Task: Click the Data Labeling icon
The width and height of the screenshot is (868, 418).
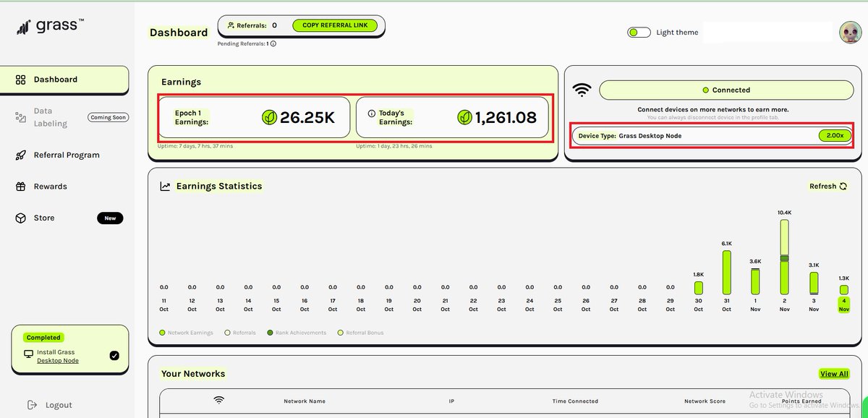Action: tap(20, 117)
